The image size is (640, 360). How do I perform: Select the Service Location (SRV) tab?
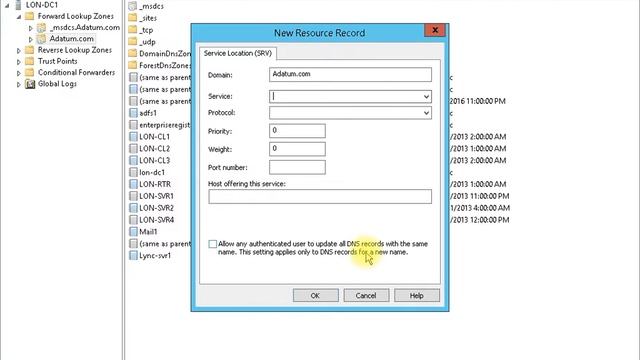238,53
